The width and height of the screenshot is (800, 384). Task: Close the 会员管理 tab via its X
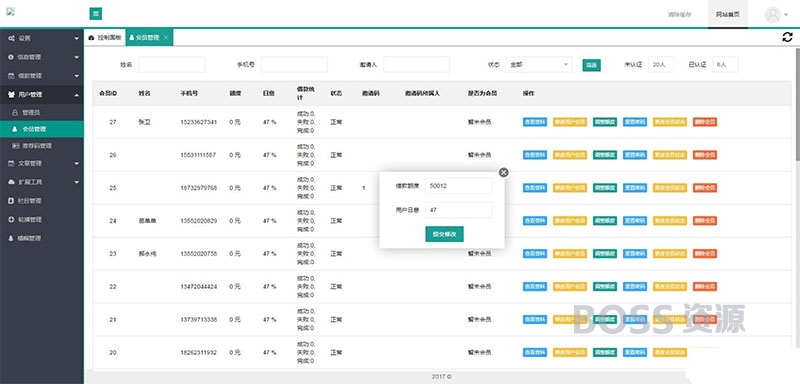(166, 38)
